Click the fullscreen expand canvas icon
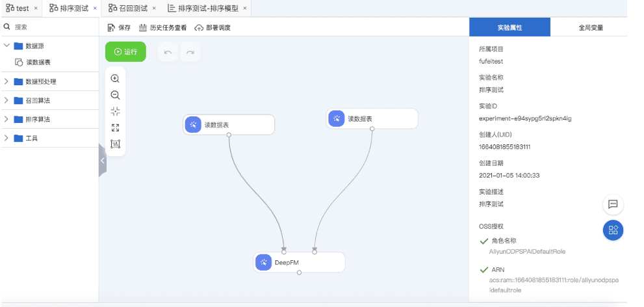644x307 pixels. coord(116,128)
